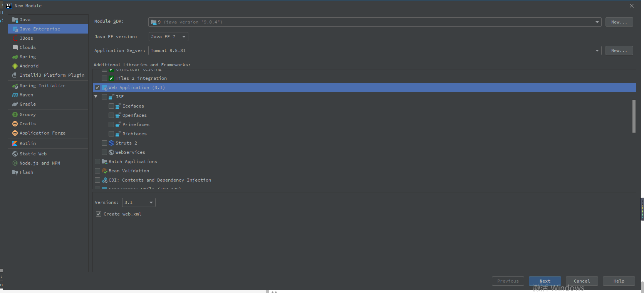Select the Node.js and NPM icon
The width and height of the screenshot is (644, 293).
(15, 163)
